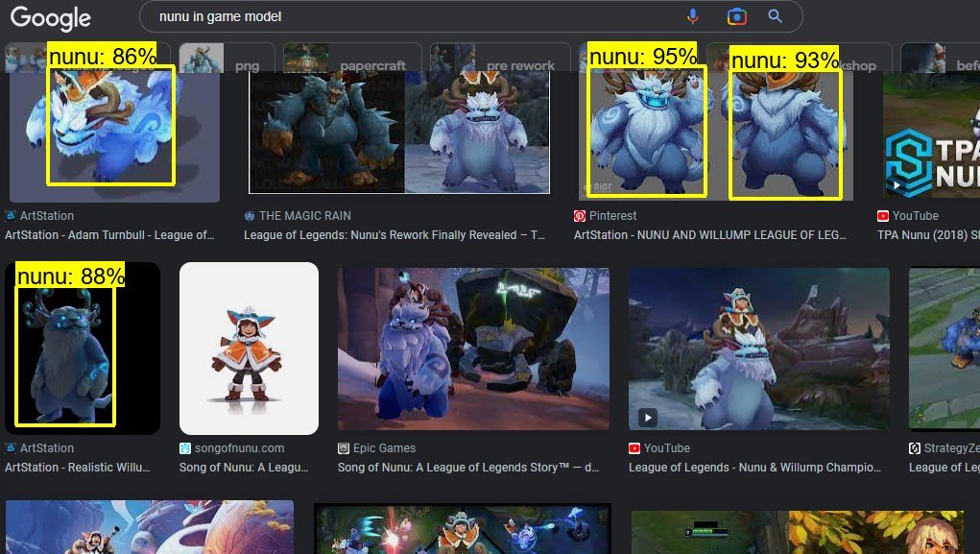Open Epic Games Song of Nunu image
980x554 pixels.
coord(473,349)
